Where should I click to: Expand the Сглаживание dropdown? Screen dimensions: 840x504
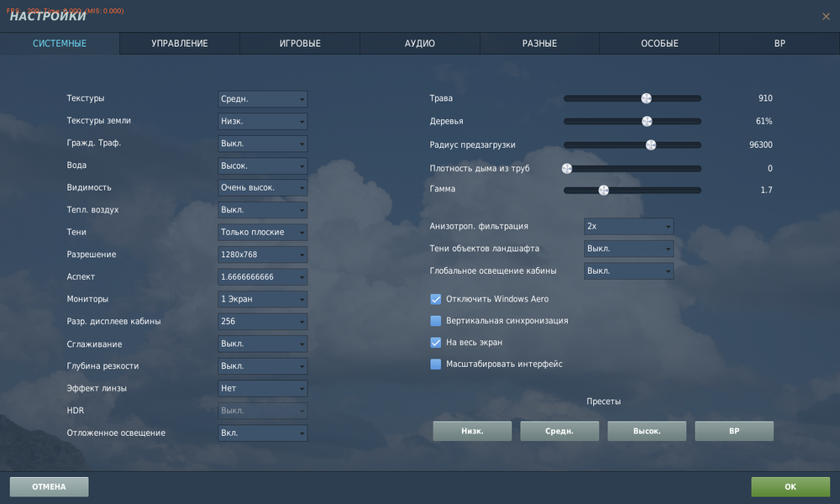tap(262, 344)
